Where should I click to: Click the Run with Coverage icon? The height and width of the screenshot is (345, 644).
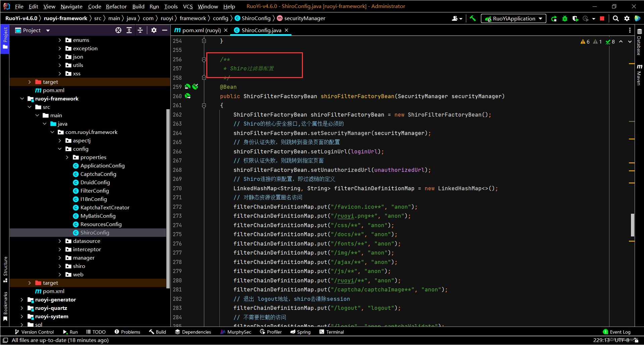[576, 19]
